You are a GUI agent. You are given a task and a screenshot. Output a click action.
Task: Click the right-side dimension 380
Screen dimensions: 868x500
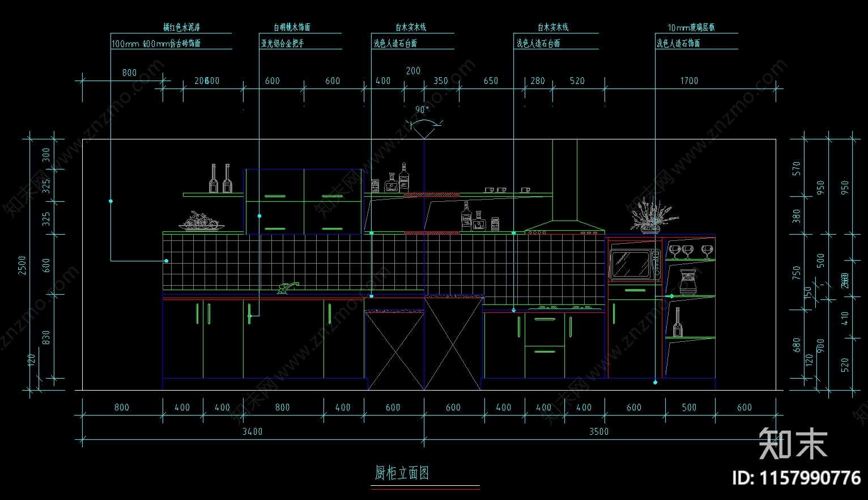point(797,216)
